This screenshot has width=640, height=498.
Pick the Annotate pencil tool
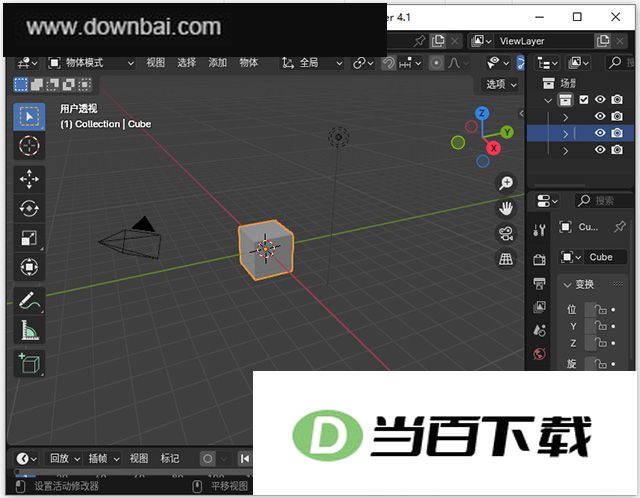click(29, 301)
